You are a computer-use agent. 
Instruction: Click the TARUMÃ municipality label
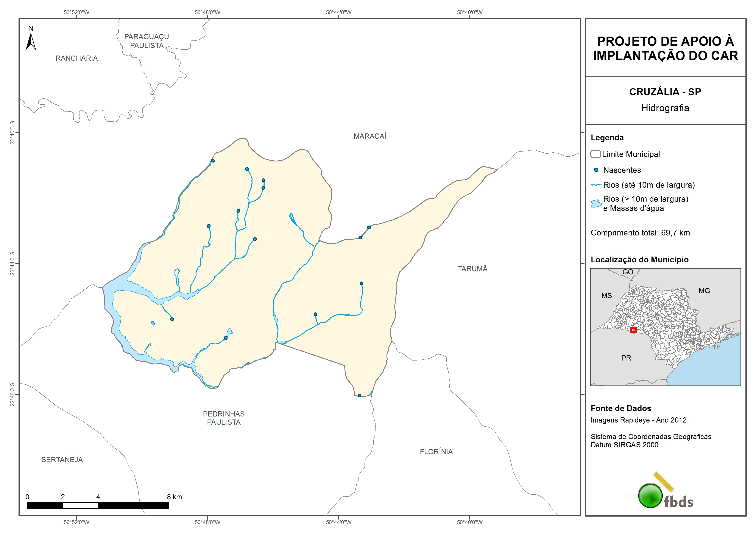pos(472,269)
